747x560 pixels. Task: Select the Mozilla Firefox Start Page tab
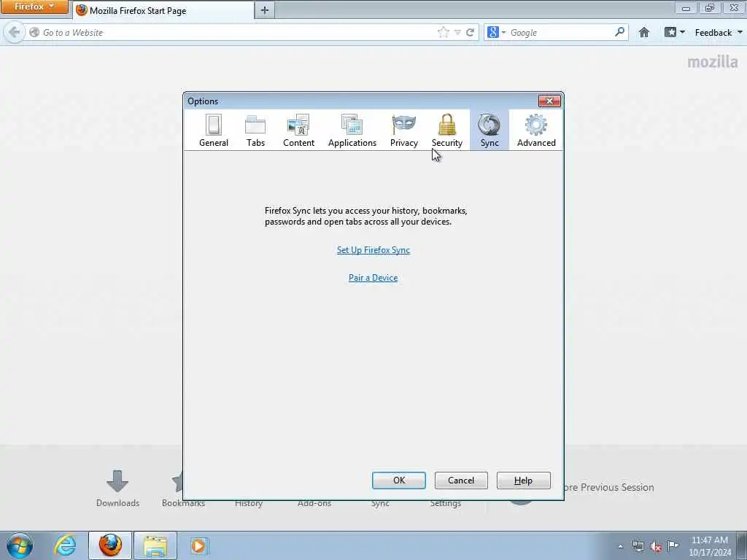(163, 10)
